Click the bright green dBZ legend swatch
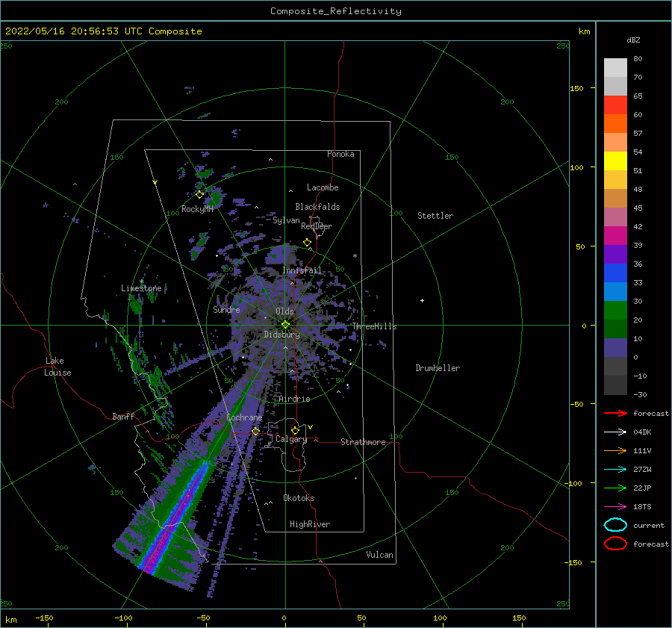Viewport: 672px width, 628px height. [x=615, y=310]
